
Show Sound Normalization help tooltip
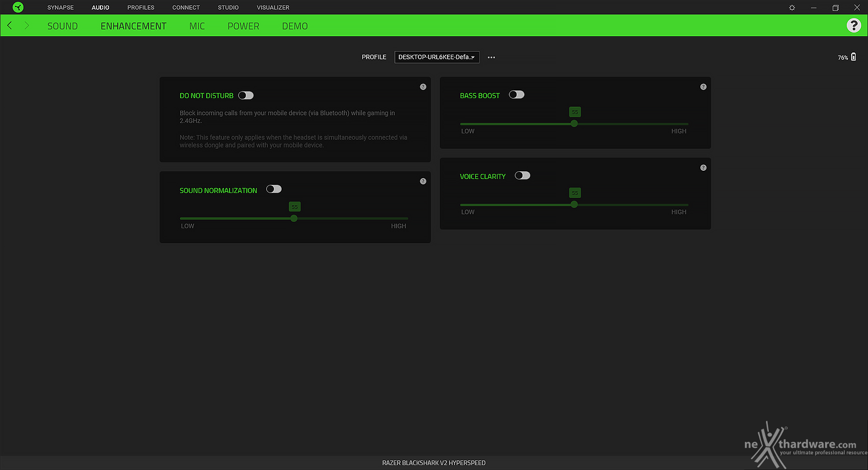423,182
